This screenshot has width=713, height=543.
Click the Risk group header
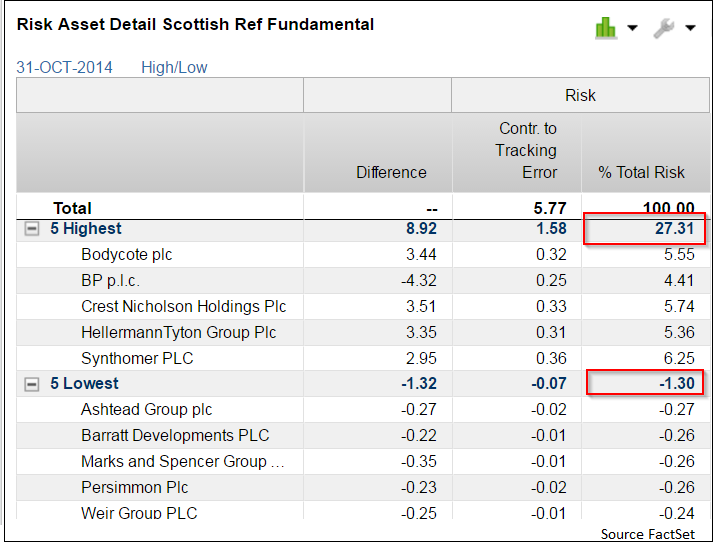[580, 95]
